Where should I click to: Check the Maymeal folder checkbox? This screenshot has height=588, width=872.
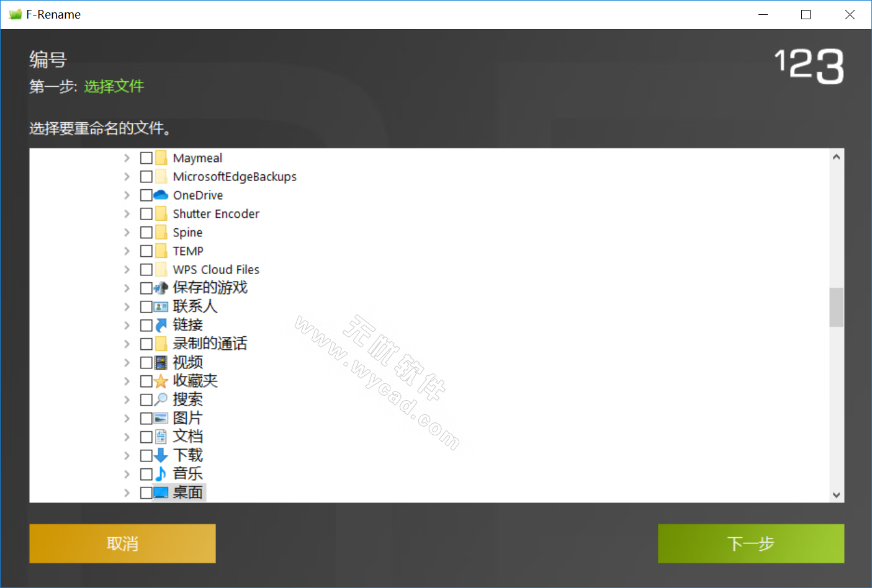(146, 157)
